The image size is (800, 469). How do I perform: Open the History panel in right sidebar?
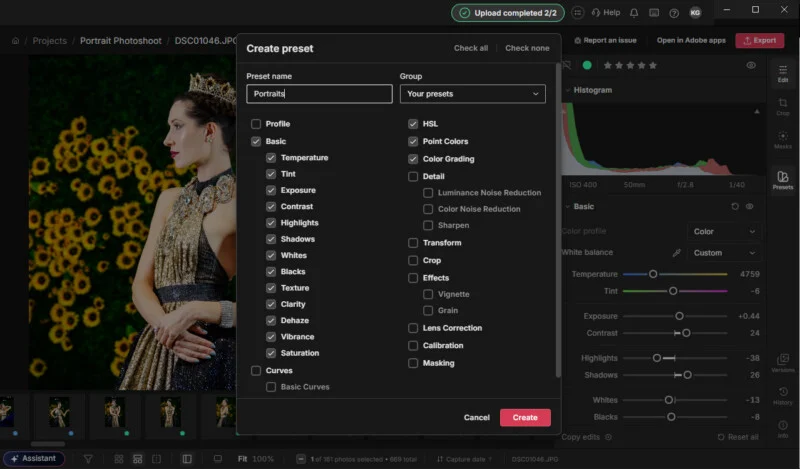(x=783, y=396)
